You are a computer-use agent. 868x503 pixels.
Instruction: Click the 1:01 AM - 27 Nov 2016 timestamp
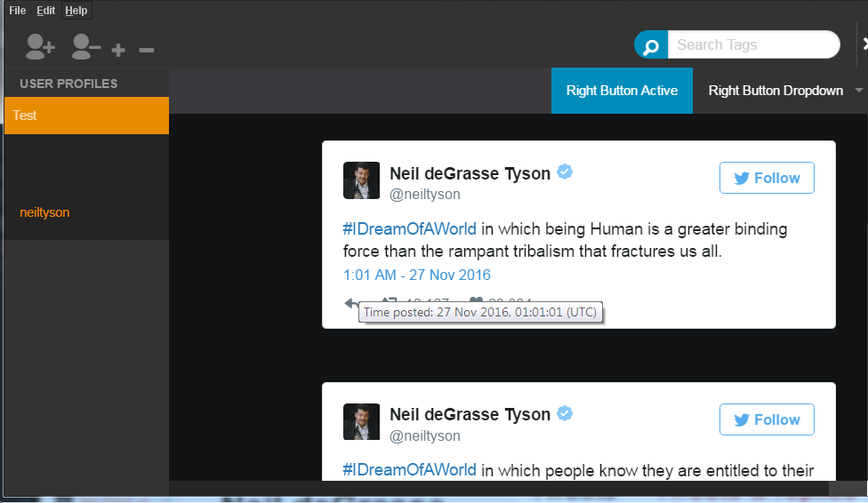pyautogui.click(x=417, y=275)
